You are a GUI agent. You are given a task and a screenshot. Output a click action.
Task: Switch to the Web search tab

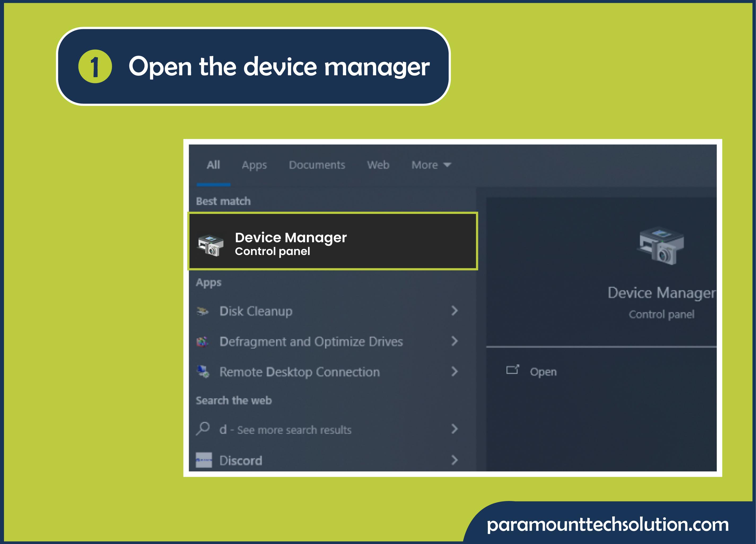(378, 165)
